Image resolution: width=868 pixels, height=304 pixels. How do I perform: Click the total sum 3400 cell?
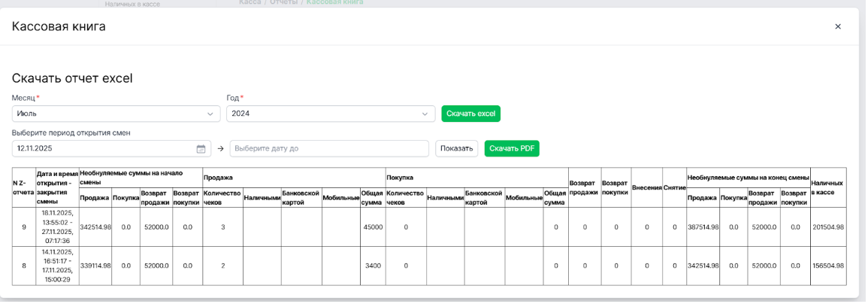coord(373,266)
